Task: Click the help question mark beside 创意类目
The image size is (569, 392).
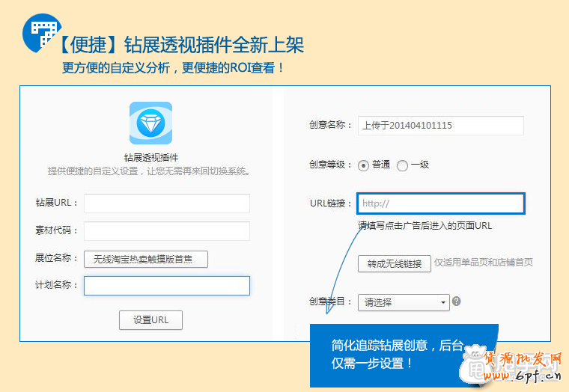Action: coord(457,301)
